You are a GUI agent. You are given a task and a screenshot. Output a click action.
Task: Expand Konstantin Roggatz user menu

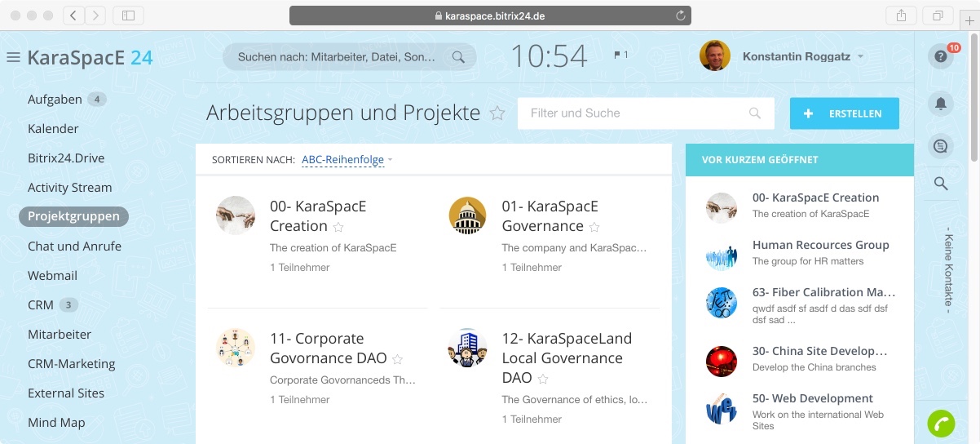tap(803, 57)
